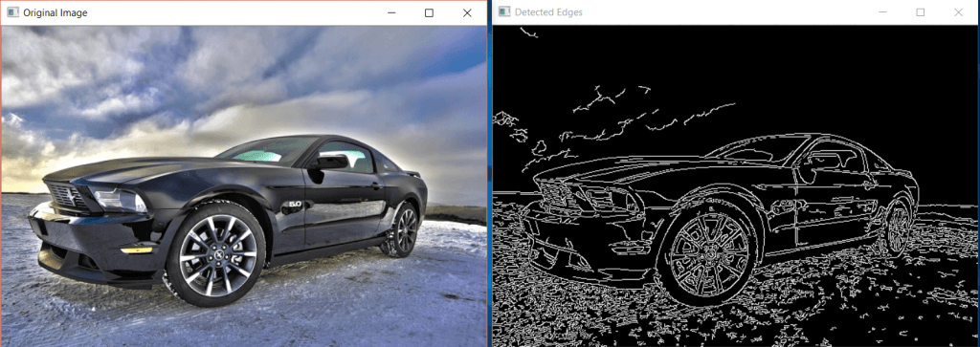Close the Original Image window
This screenshot has width=980, height=347.
coord(467,12)
